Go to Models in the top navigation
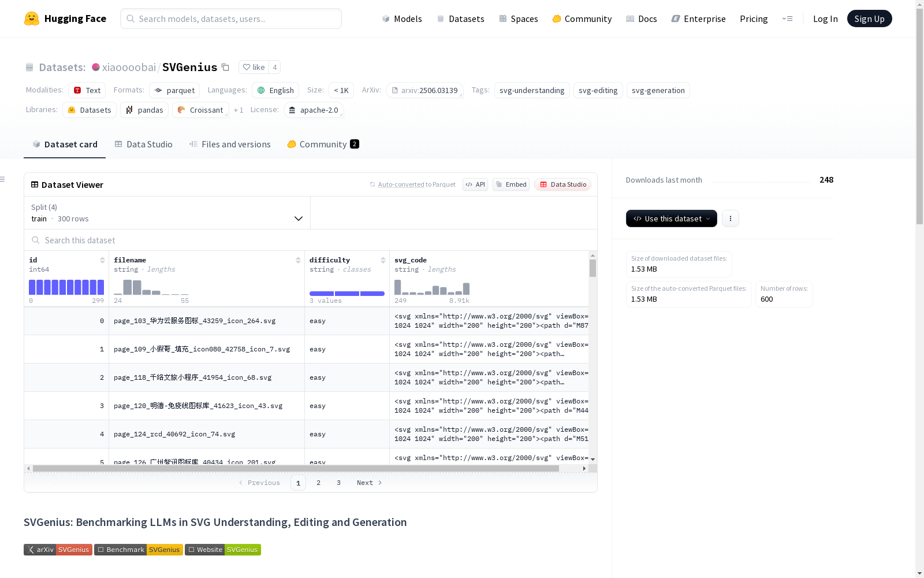 (x=402, y=18)
